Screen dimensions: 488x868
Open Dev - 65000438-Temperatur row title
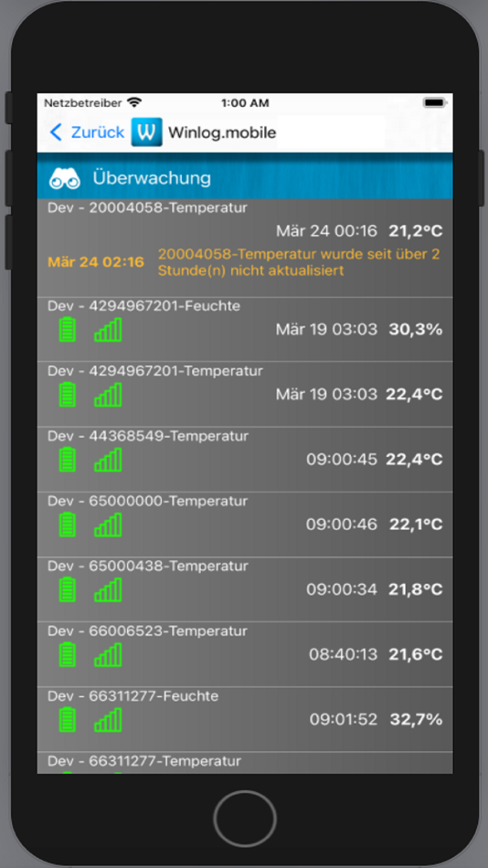[147, 566]
